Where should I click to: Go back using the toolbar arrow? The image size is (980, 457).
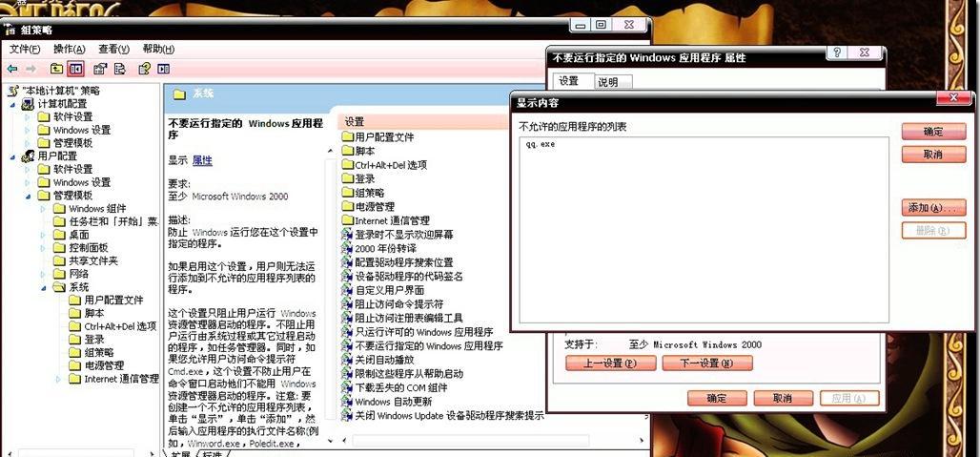(x=11, y=69)
